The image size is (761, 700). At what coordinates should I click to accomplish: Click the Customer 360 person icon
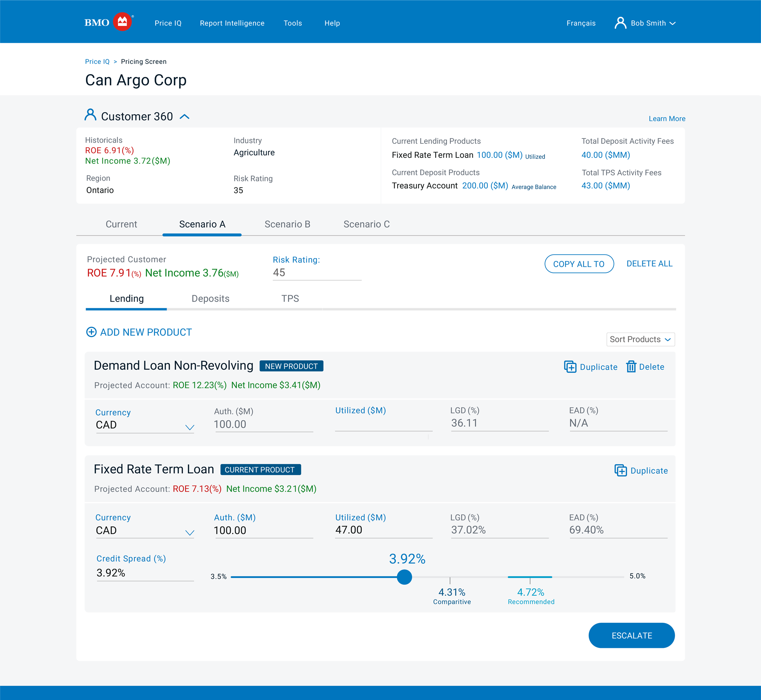click(x=90, y=115)
